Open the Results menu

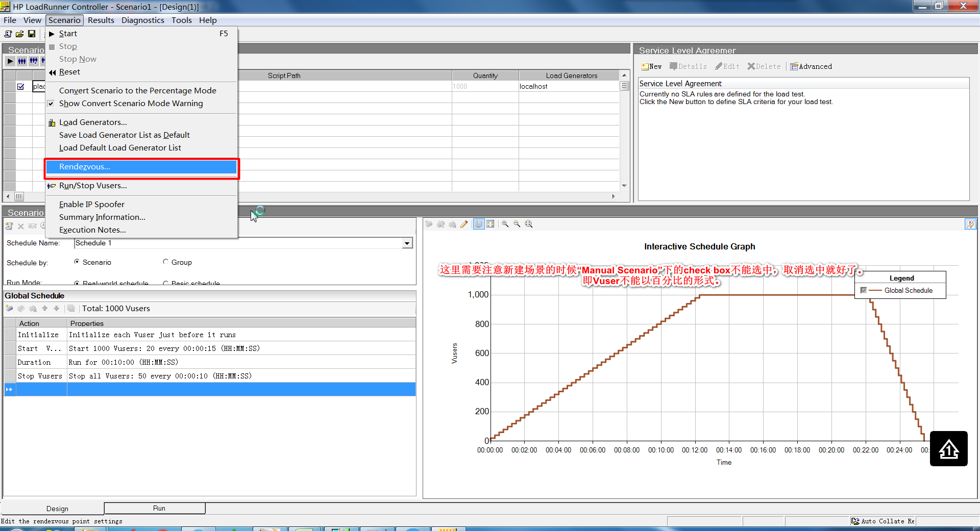[101, 20]
